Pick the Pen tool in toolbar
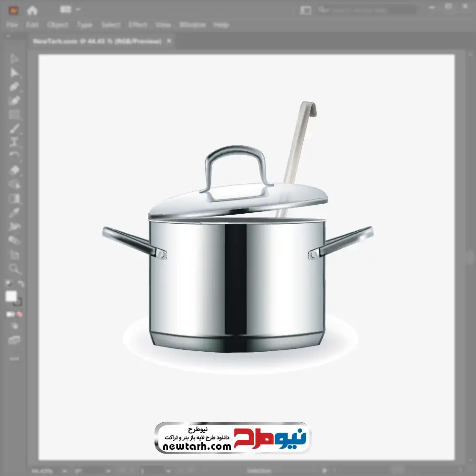The width and height of the screenshot is (476, 476). (14, 86)
